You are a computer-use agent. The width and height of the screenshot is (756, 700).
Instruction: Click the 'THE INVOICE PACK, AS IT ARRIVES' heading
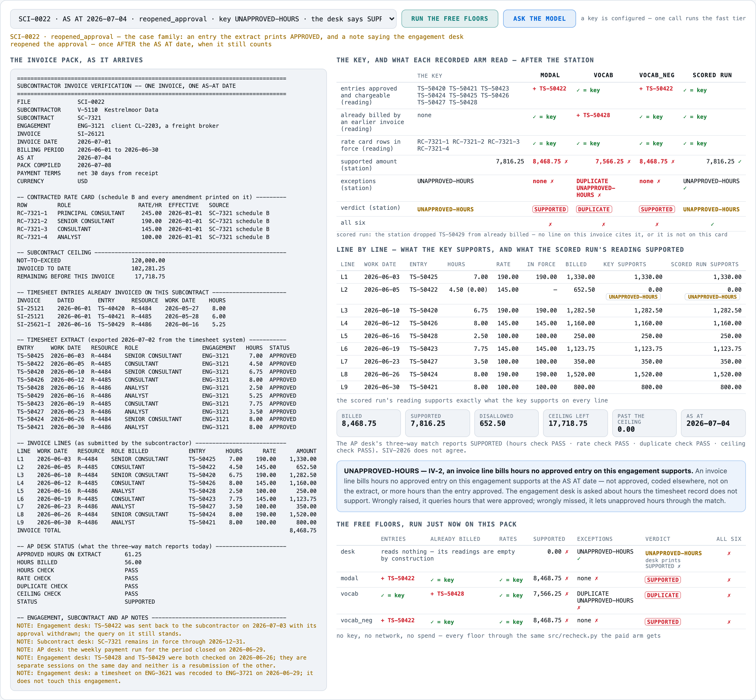click(76, 60)
